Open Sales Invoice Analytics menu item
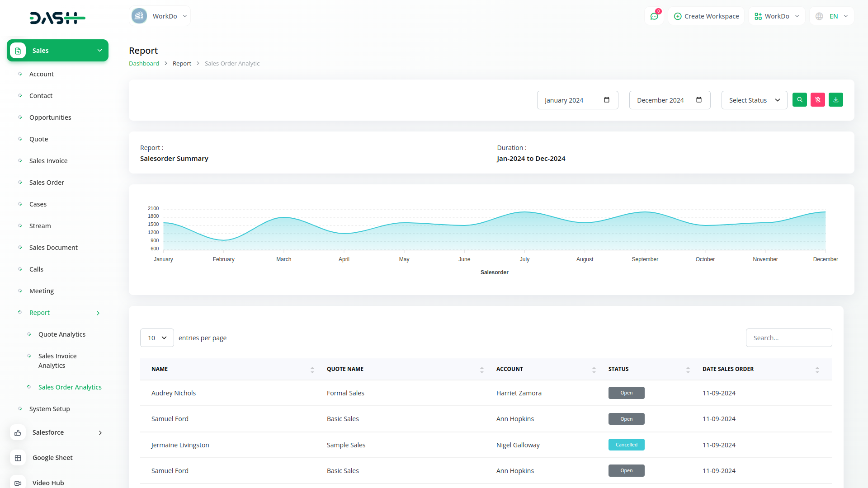The height and width of the screenshot is (488, 868). [57, 361]
